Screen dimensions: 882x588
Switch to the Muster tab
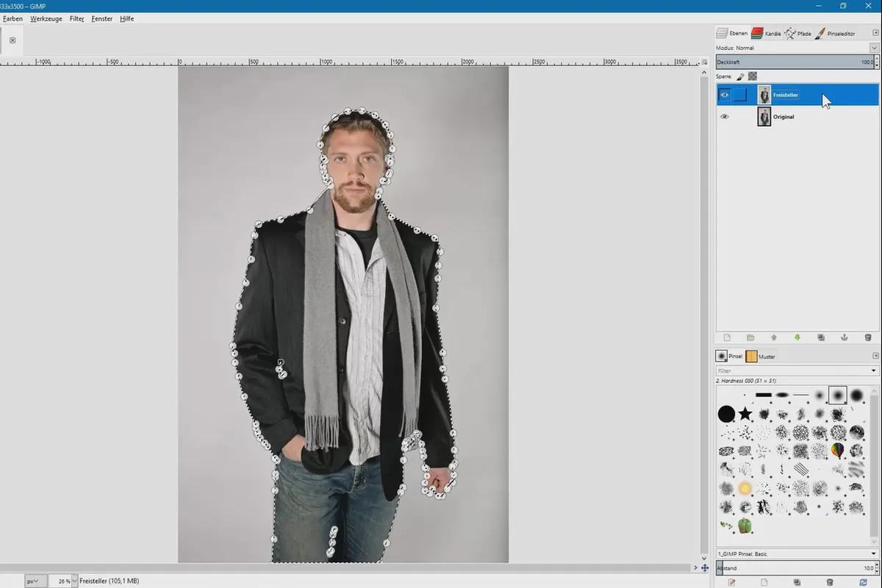point(761,356)
